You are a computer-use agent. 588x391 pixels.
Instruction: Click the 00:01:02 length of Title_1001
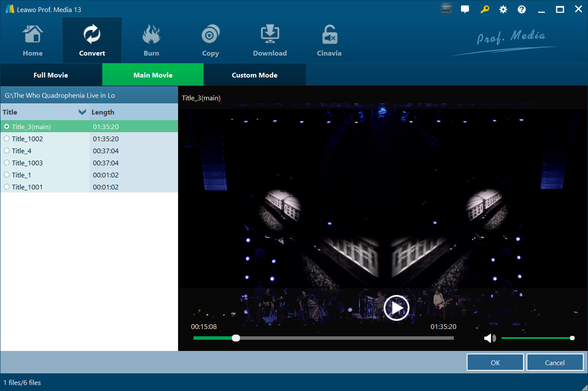pyautogui.click(x=106, y=187)
